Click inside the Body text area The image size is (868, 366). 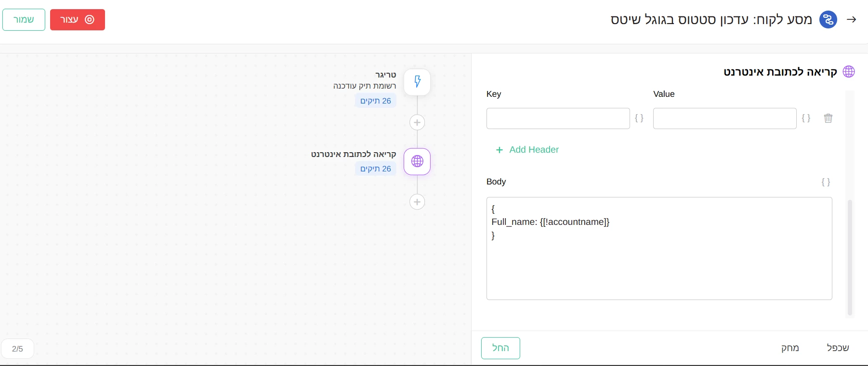(659, 265)
